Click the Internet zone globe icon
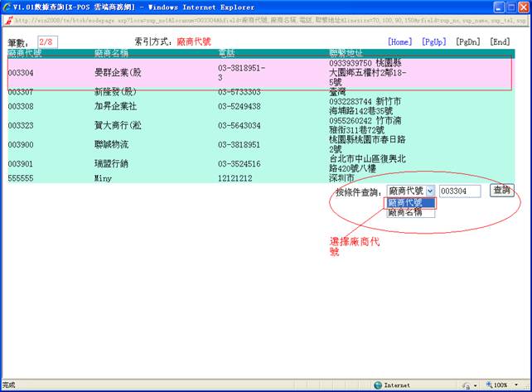The image size is (532, 392). pyautogui.click(x=378, y=385)
